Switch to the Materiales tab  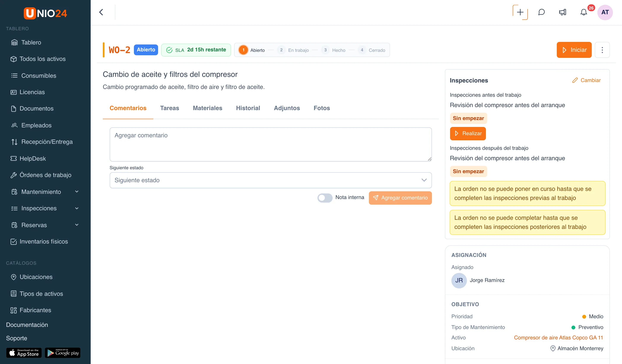tap(207, 108)
